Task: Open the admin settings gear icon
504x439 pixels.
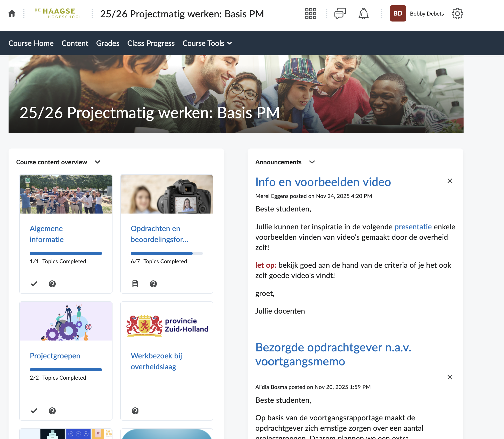Action: pos(457,13)
